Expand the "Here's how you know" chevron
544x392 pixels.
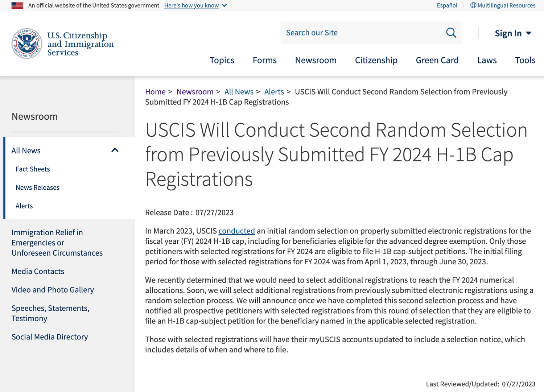tap(224, 5)
